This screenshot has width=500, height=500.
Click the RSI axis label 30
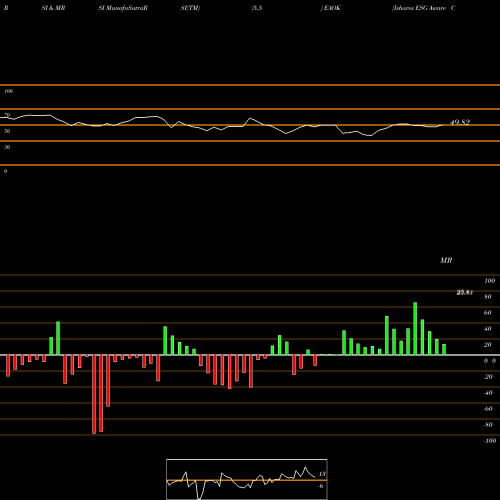pos(7,147)
